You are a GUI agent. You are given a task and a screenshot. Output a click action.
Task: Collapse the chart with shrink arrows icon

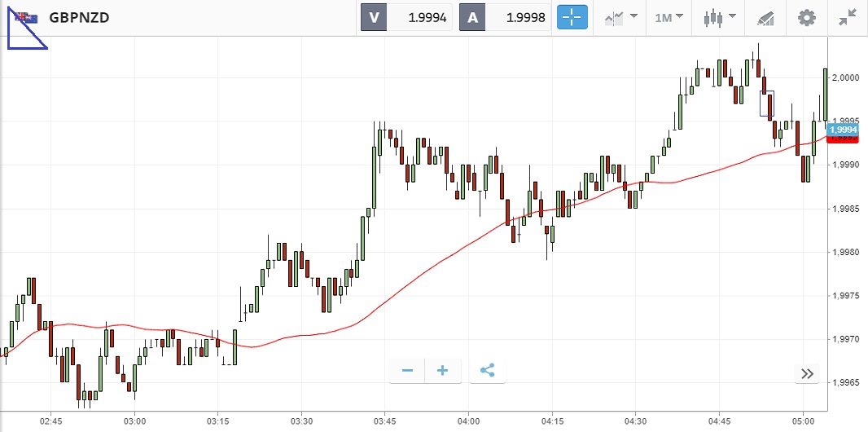847,17
